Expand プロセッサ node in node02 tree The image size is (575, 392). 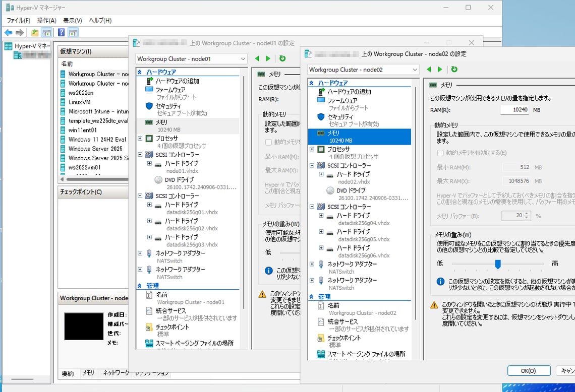coord(312,149)
